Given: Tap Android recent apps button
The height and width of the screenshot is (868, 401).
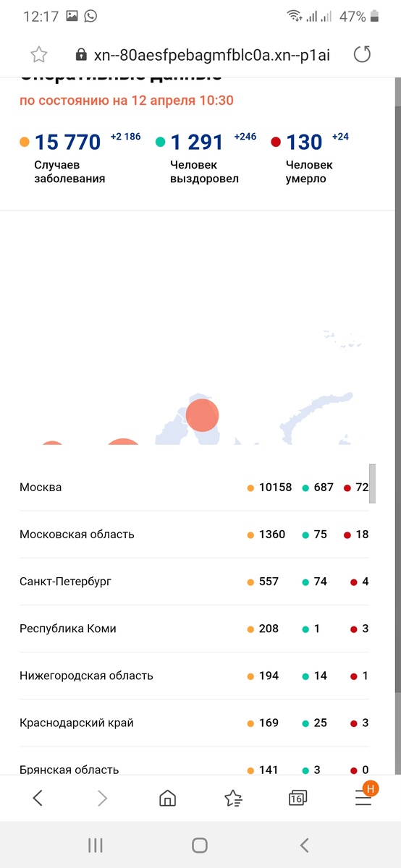Looking at the screenshot, I should click(96, 845).
